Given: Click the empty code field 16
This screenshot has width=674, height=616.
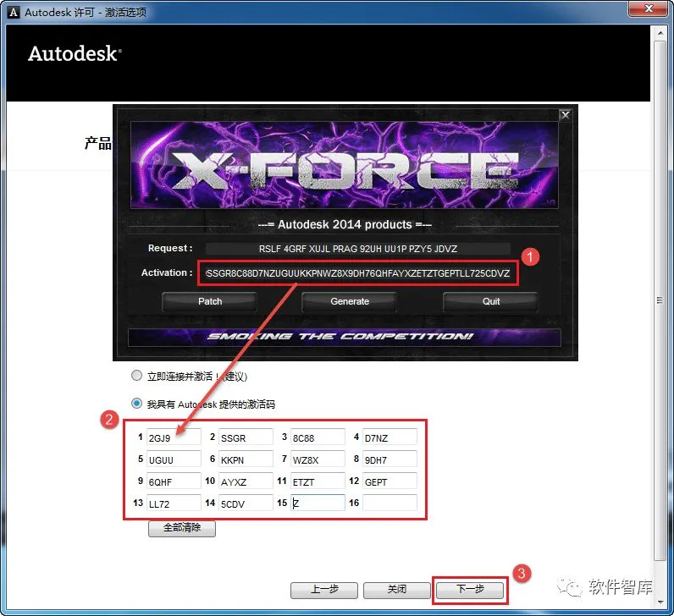Looking at the screenshot, I should (x=389, y=503).
